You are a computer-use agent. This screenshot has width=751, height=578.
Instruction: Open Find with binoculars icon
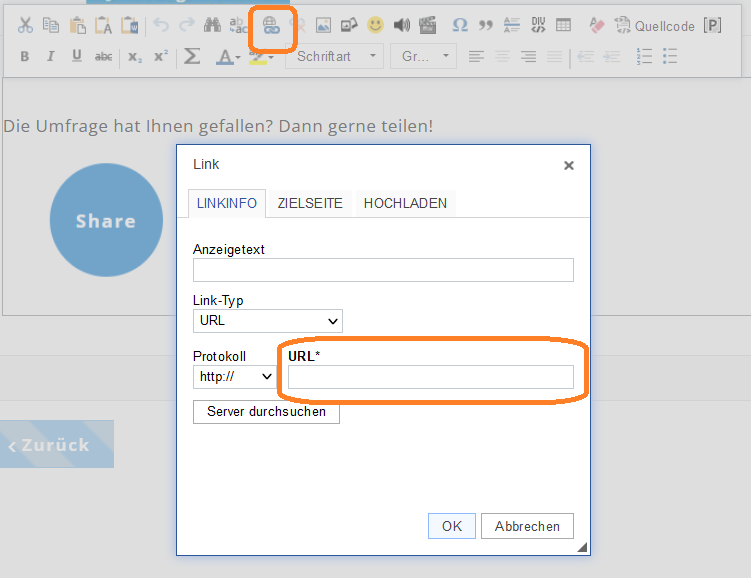(x=212, y=24)
